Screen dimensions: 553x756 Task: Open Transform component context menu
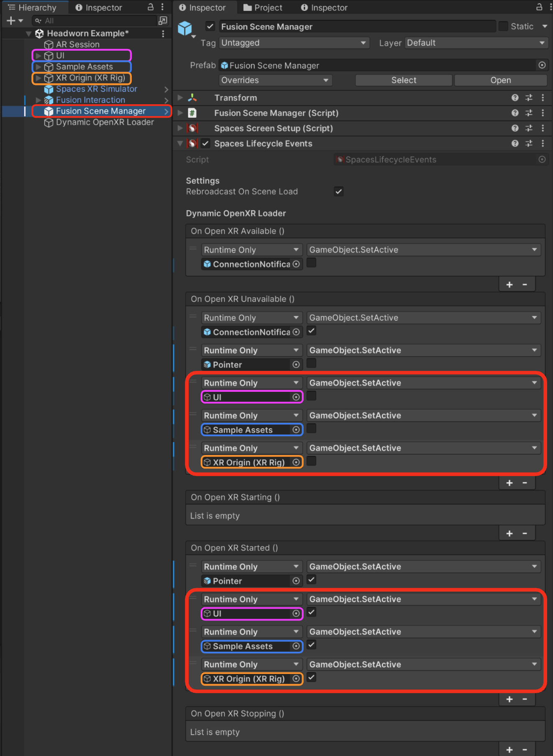tap(543, 98)
